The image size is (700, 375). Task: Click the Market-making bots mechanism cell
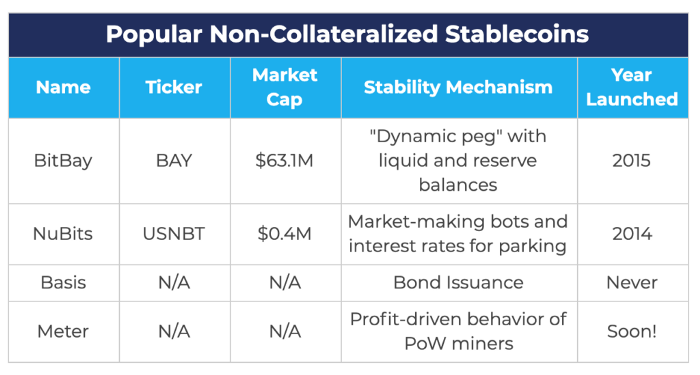pyautogui.click(x=458, y=234)
